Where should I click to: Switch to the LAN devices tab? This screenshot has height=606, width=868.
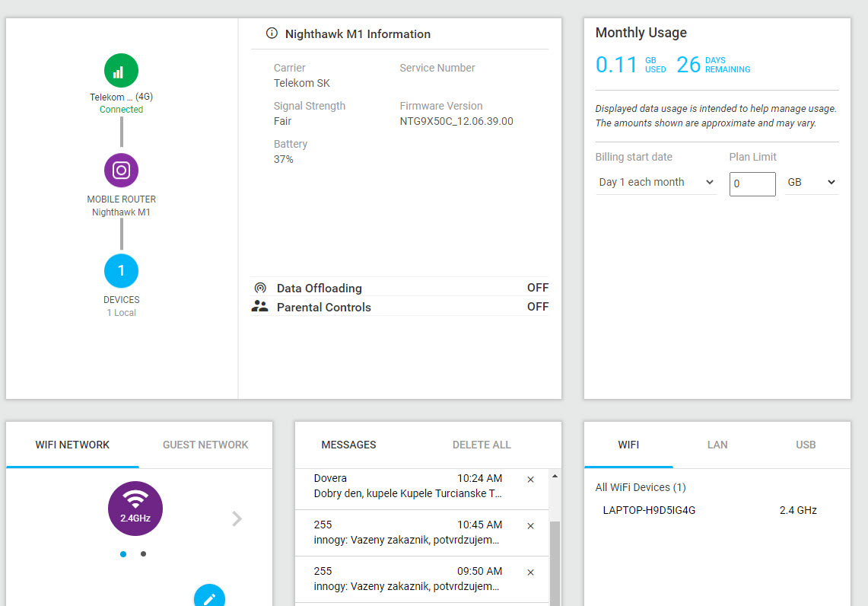click(717, 445)
